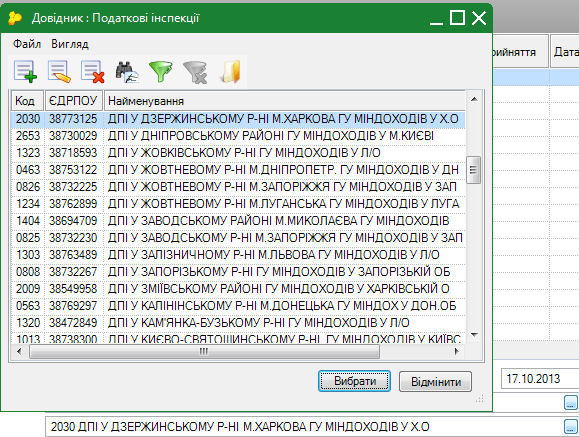Viewport: 579px width, 437px height.
Task: Open search with the binoculars icon
Action: point(127,71)
